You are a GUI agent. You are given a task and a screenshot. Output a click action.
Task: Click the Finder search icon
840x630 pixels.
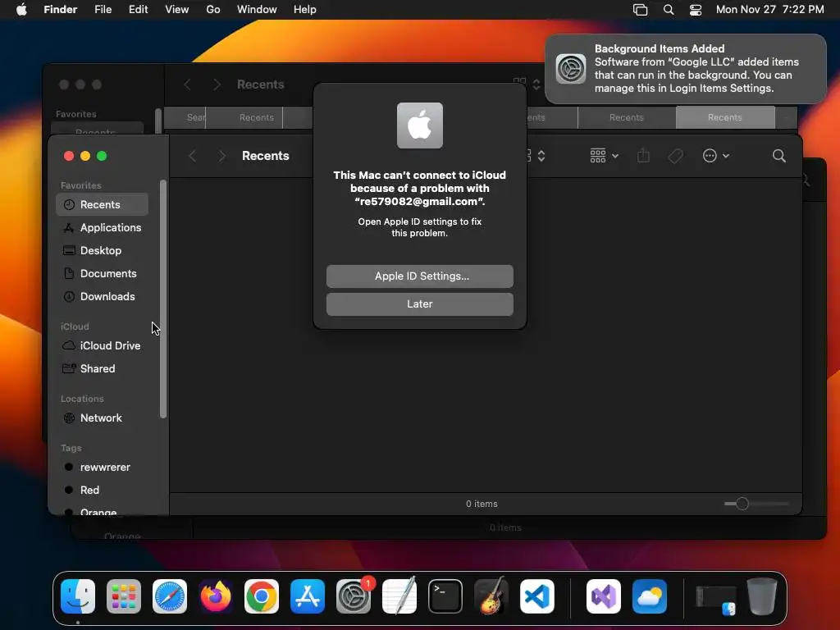(779, 156)
